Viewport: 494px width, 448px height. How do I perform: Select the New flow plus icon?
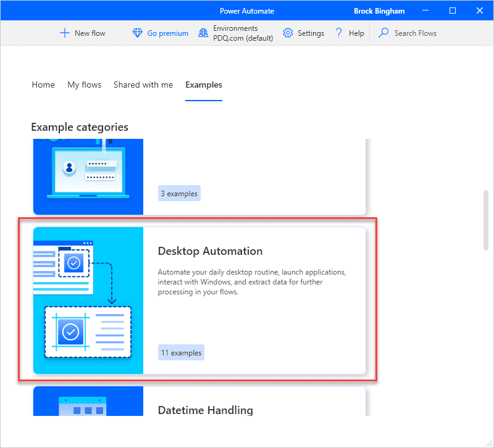64,33
